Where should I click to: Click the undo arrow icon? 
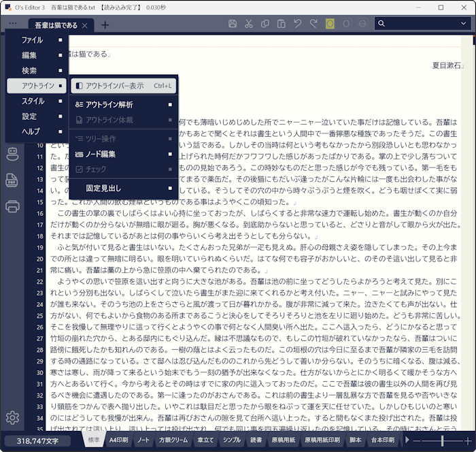click(x=298, y=24)
